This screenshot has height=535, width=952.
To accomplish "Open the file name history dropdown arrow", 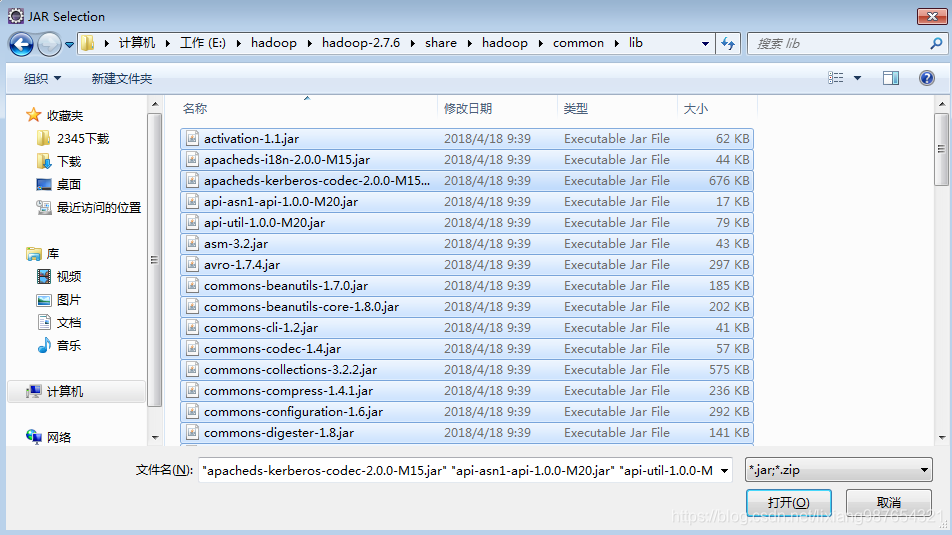I will tap(724, 471).
